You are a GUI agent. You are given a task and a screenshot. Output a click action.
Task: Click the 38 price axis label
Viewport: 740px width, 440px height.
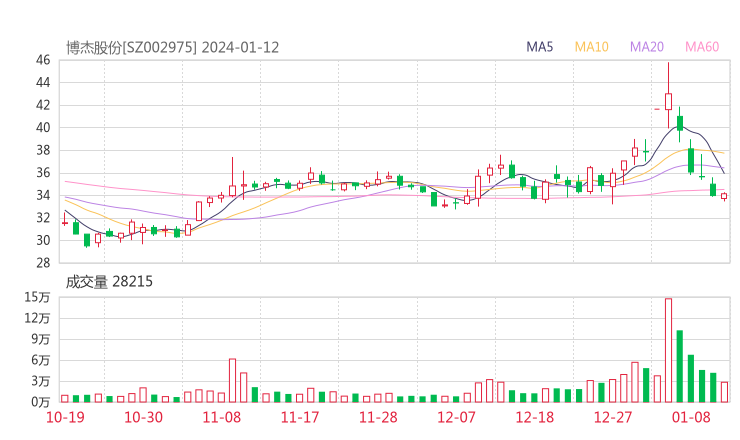point(42,150)
